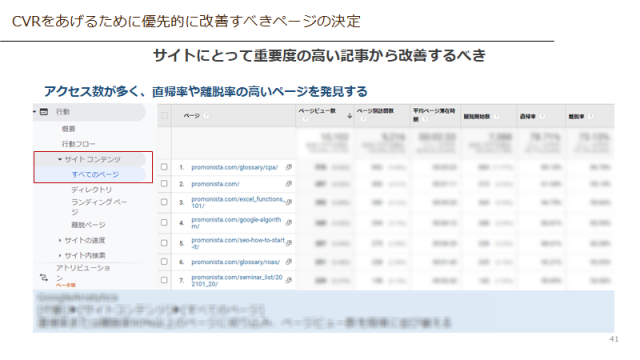Screen dimensions: 640x360
Task: Sort by 直帰率 column header
Action: coord(528,116)
